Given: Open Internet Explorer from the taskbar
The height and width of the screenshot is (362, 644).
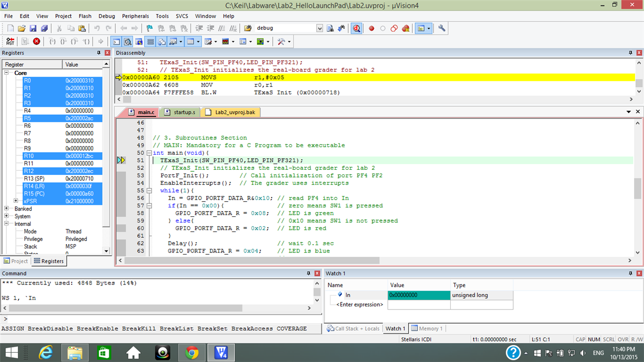Looking at the screenshot, I should 46,353.
